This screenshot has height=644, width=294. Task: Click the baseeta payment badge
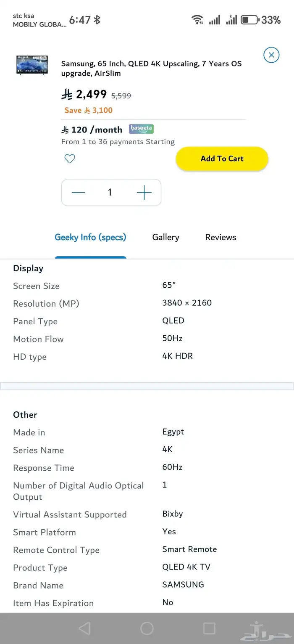[x=141, y=129]
